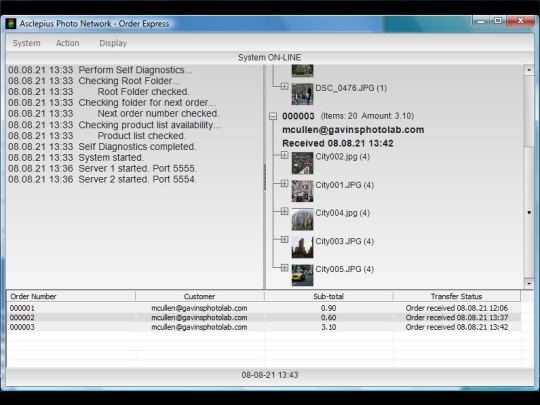Click sub-total 0.90 cell
This screenshot has width=540, height=405.
329,308
